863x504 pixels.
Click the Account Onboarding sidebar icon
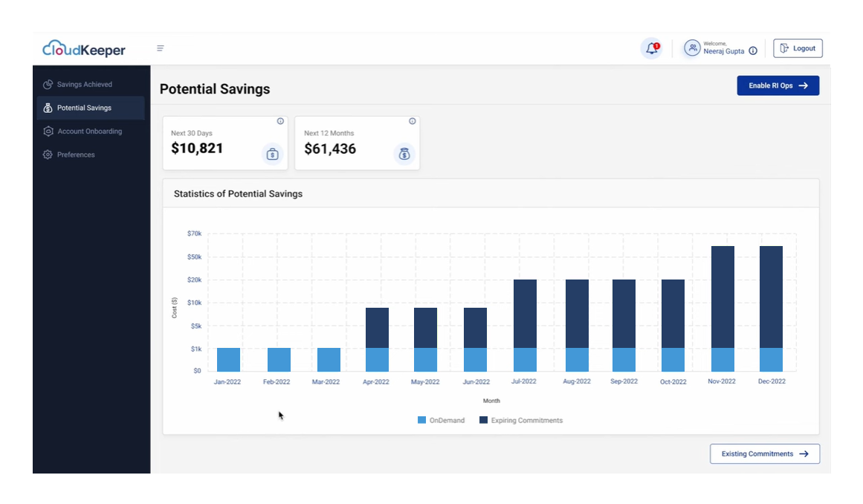(48, 131)
